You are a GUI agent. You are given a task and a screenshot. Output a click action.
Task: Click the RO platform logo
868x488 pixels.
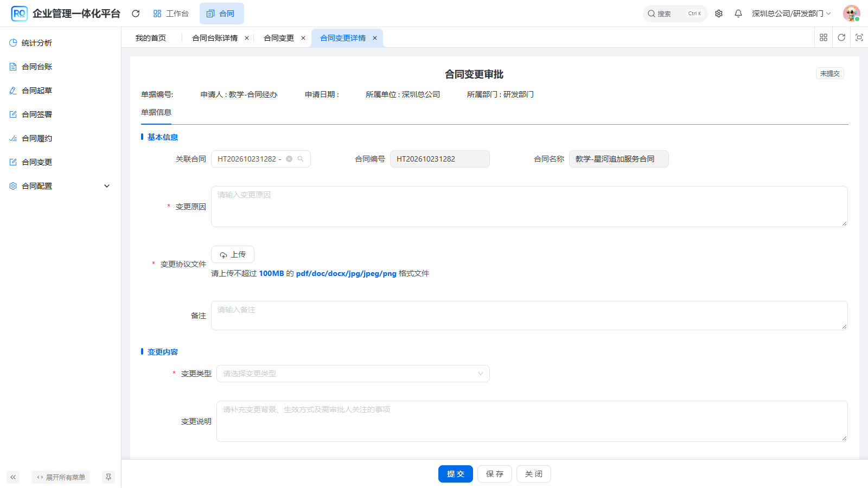point(20,14)
